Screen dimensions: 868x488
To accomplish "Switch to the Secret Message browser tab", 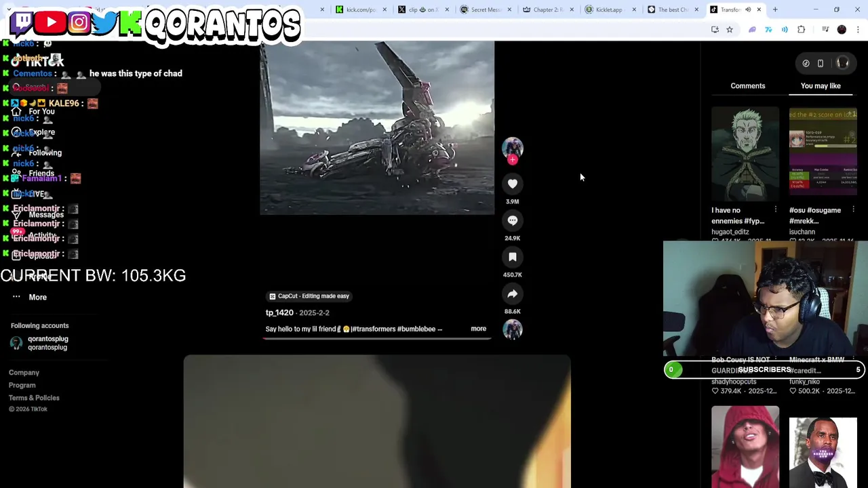I will pos(486,9).
